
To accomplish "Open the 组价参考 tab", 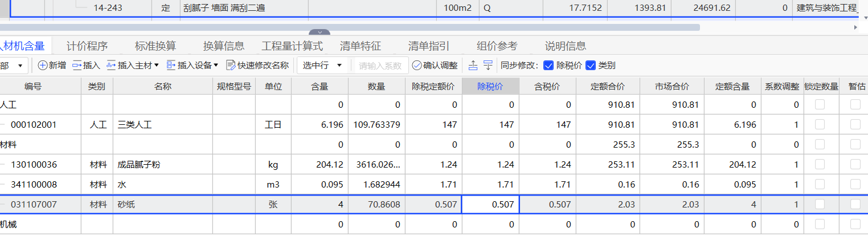I will click(x=497, y=46).
